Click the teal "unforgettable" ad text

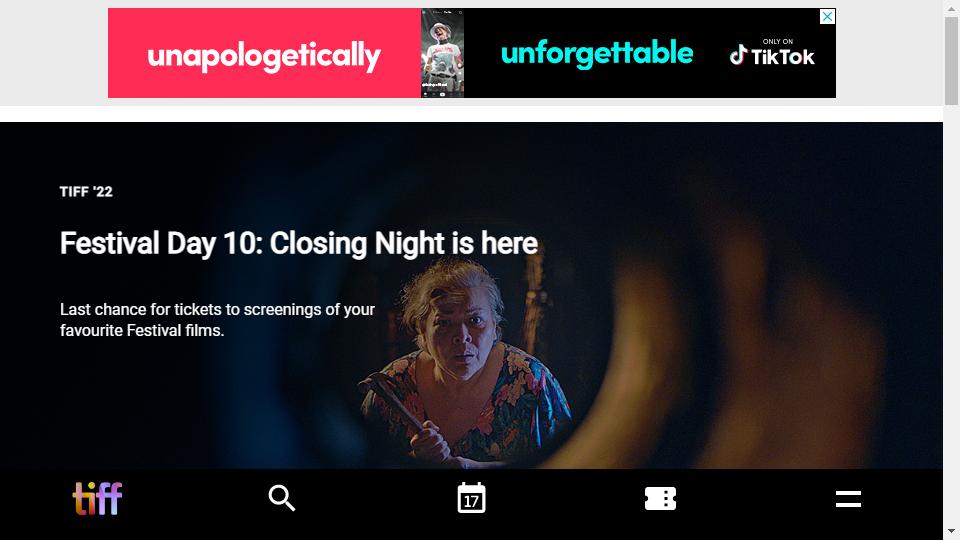point(597,53)
